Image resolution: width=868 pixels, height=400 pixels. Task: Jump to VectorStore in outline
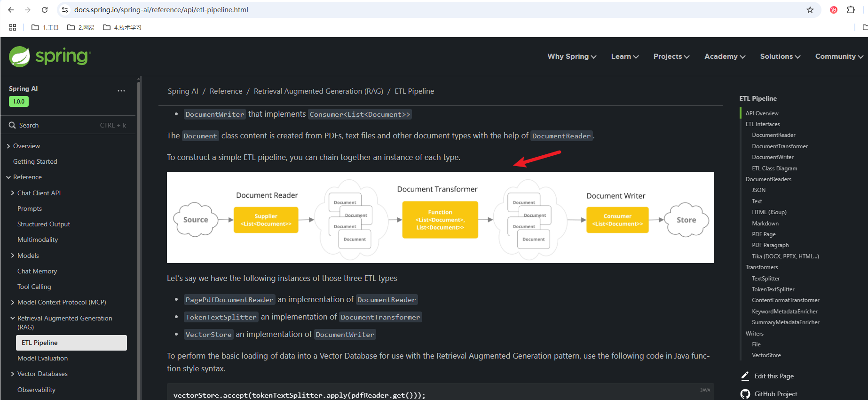tap(766, 355)
